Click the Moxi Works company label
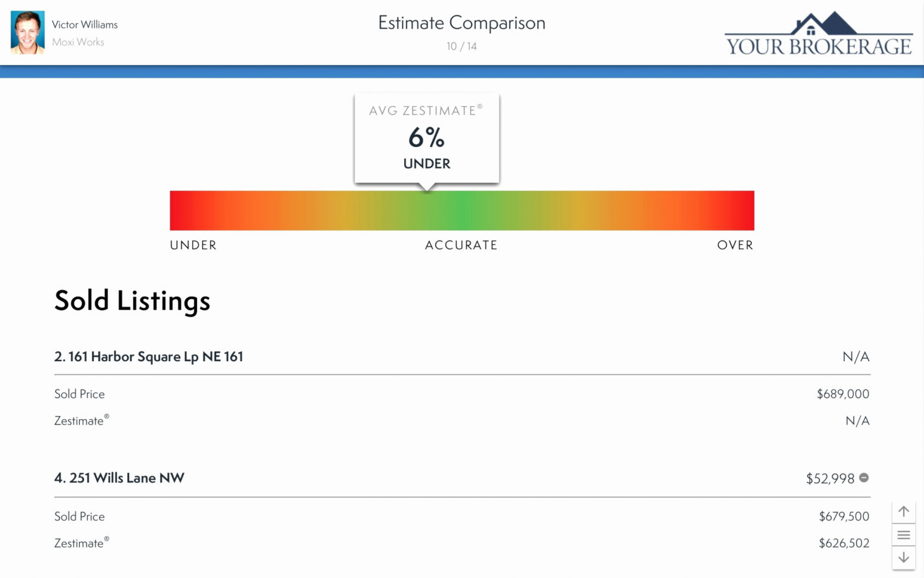Screen dimensions: 924x578 click(x=78, y=42)
